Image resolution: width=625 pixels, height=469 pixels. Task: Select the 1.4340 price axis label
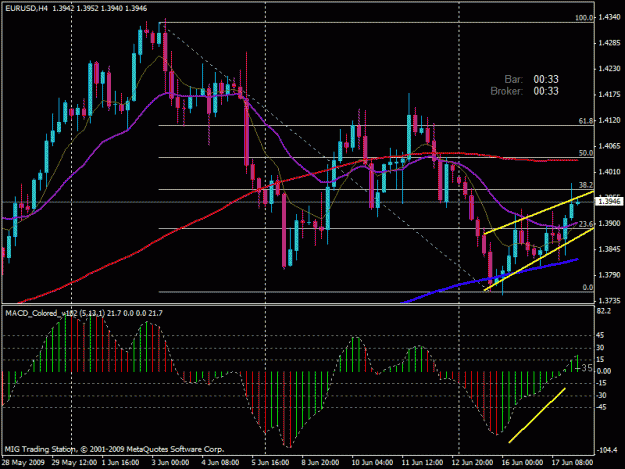[x=610, y=17]
